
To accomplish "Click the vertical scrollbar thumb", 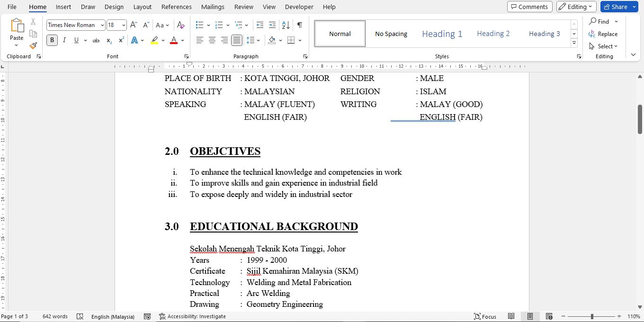I will click(x=640, y=118).
